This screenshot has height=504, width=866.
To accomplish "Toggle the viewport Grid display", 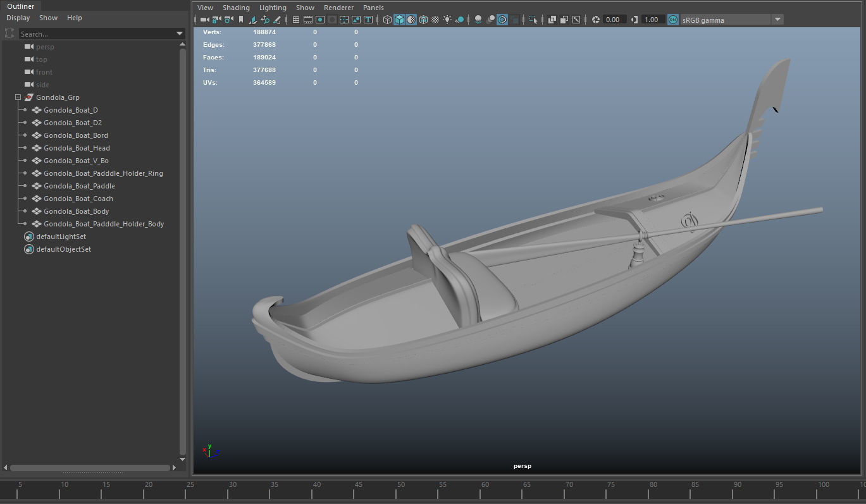I will coord(296,20).
